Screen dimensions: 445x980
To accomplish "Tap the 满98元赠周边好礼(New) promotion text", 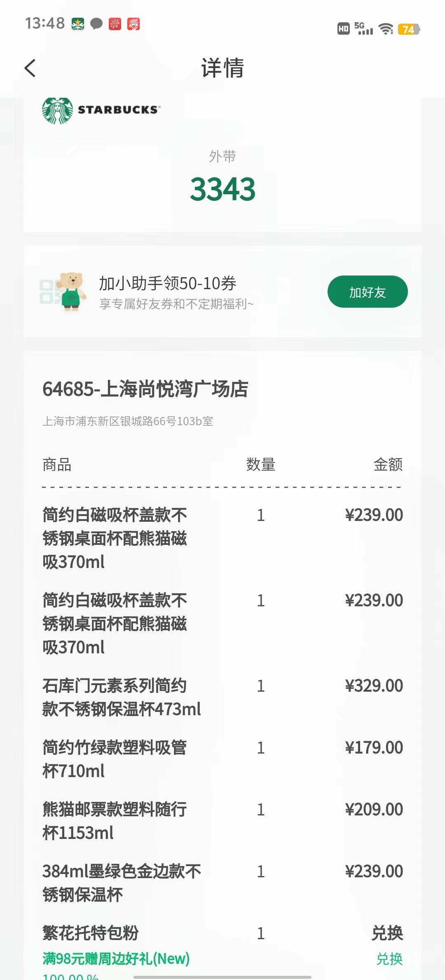I will click(116, 959).
